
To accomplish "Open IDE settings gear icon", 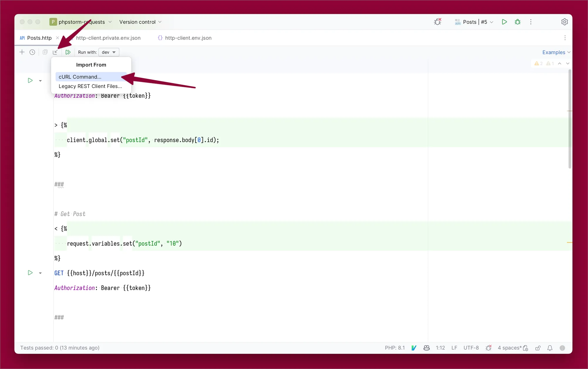I will pos(564,22).
